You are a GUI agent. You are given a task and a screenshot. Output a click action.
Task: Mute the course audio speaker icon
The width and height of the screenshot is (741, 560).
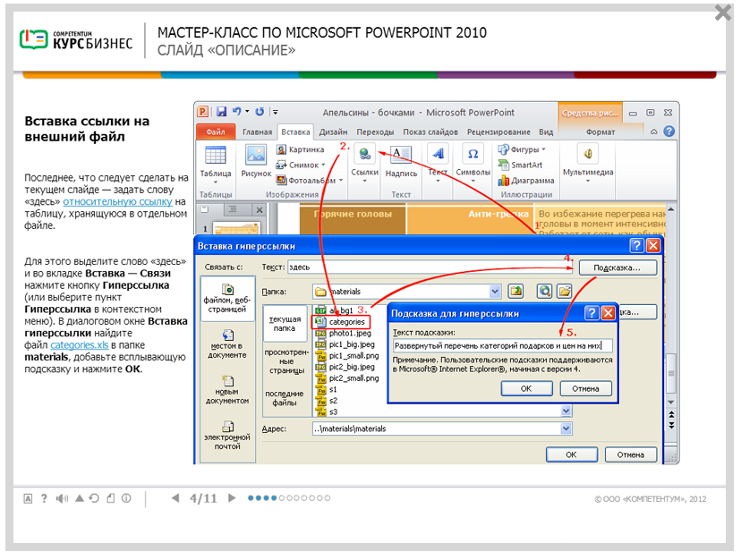(62, 498)
